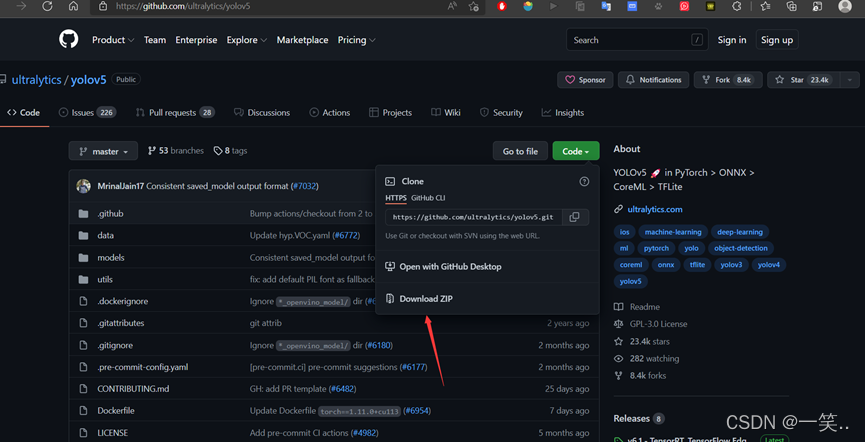Click the slash shortcut key in search
The width and height of the screenshot is (865, 442).
click(697, 40)
